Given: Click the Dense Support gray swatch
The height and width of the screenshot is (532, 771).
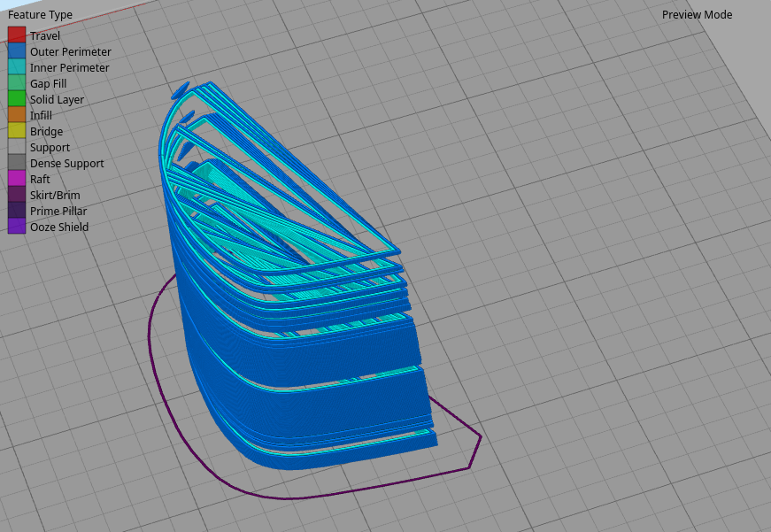Looking at the screenshot, I should pos(17,163).
